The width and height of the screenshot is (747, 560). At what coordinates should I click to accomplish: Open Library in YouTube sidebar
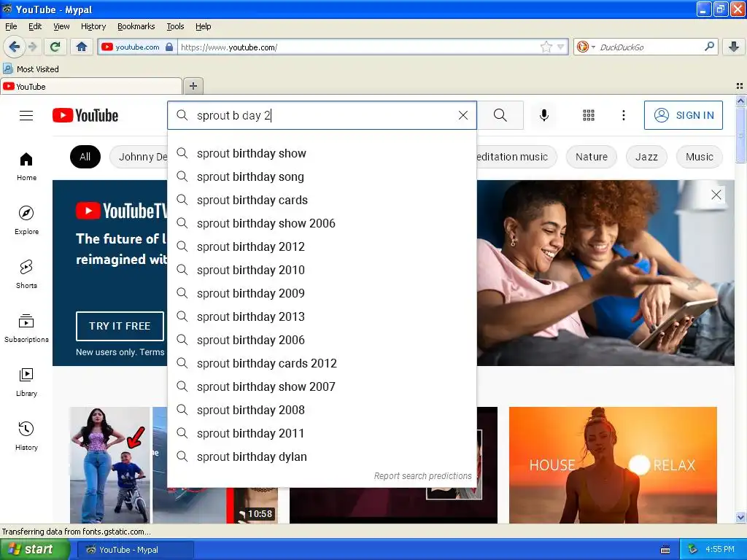point(26,382)
